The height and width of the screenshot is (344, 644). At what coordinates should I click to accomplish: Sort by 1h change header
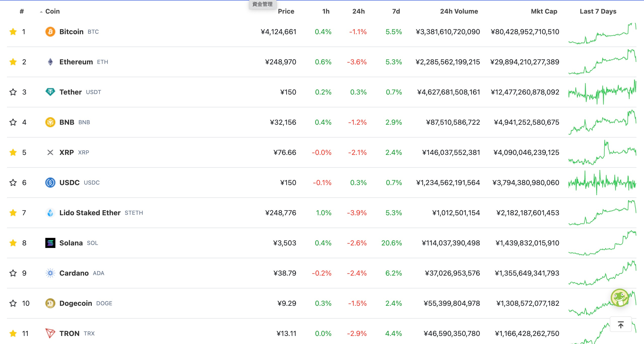(x=326, y=11)
